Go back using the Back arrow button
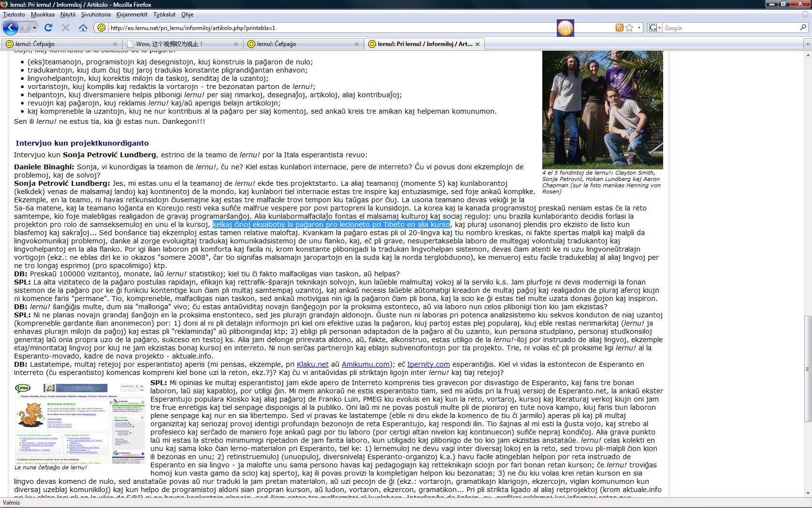The image size is (812, 508). tap(11, 28)
